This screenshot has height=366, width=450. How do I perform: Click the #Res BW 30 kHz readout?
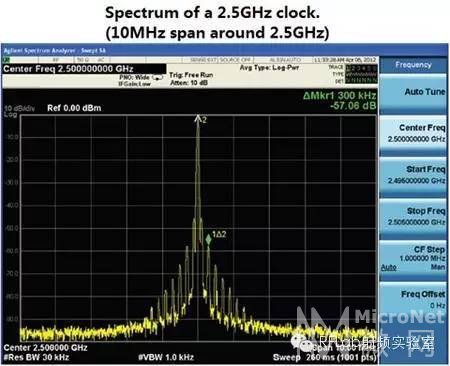[x=36, y=358]
